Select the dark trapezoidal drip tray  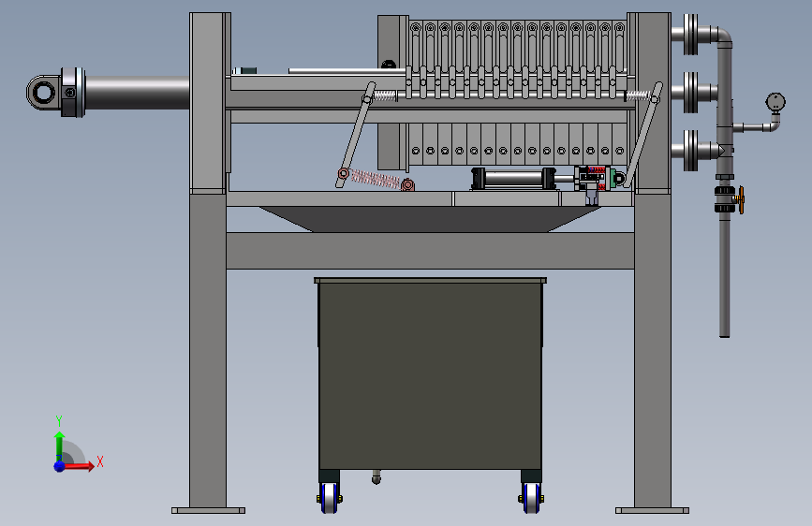coord(430,219)
